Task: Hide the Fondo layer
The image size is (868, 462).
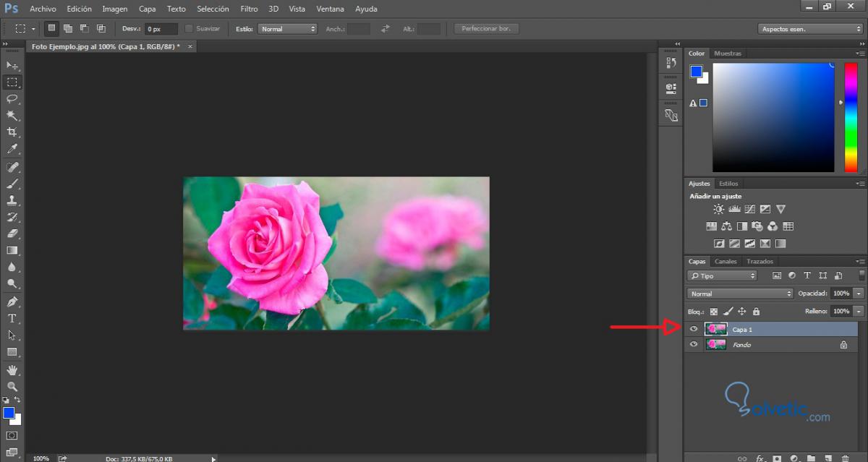Action: pos(694,345)
